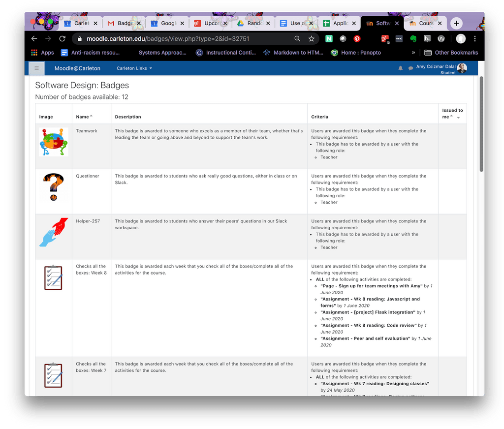504x429 pixels.
Task: Click the browser forward arrow
Action: [48, 38]
